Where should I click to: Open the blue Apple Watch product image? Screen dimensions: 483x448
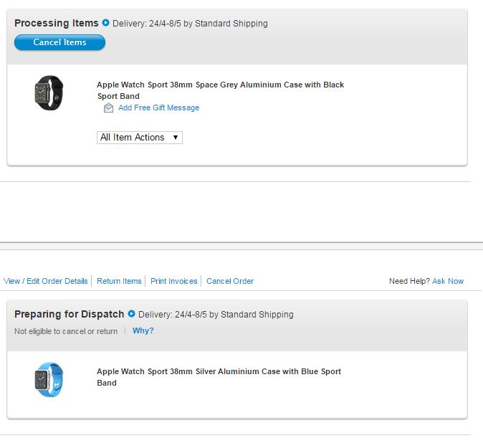(x=49, y=379)
